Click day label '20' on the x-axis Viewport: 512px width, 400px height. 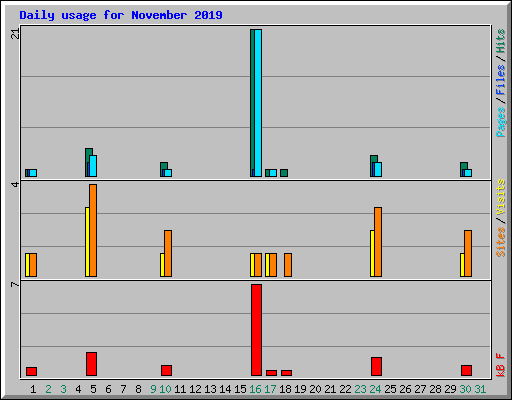click(x=315, y=389)
